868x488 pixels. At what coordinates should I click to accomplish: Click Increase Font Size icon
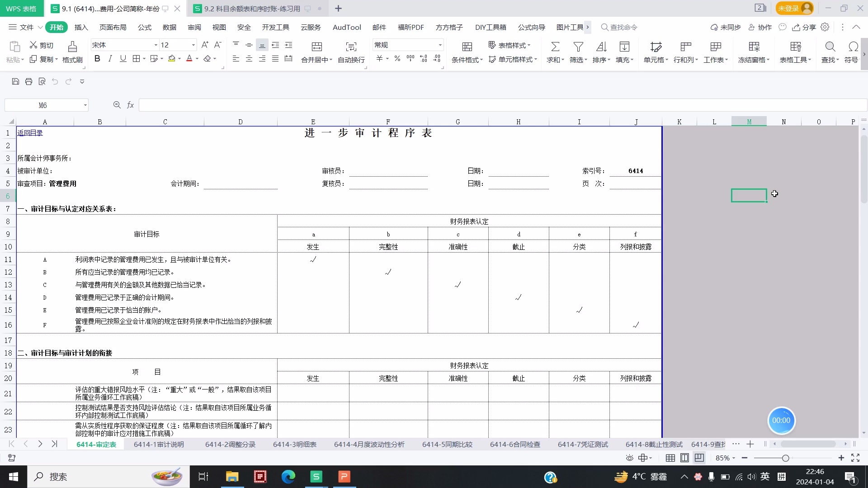tap(205, 45)
